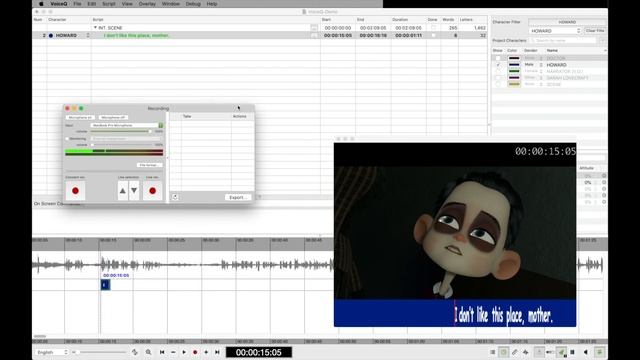The height and width of the screenshot is (360, 640).
Task: Open the gender dropdown for HOWARD
Action: (533, 65)
